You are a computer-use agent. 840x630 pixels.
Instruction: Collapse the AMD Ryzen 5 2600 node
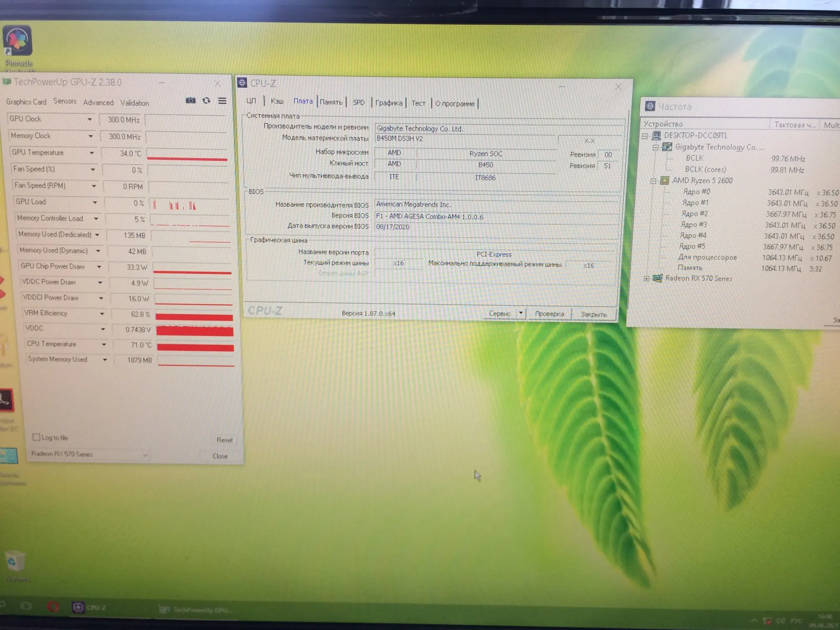pos(653,181)
